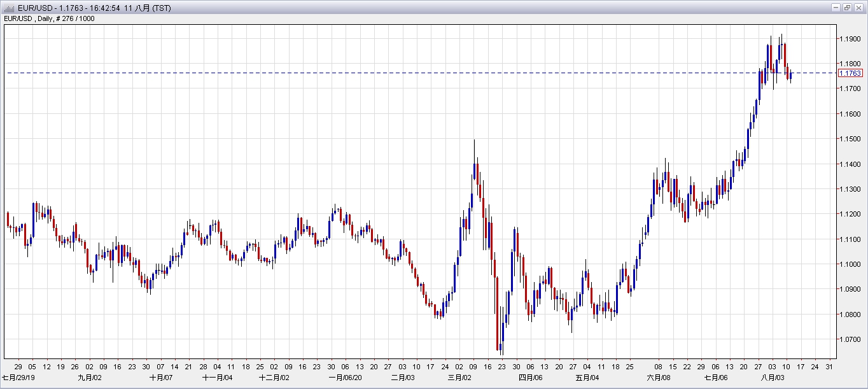Close the EUR/USD chart window
Screen dimensions: 868x389
(x=857, y=8)
